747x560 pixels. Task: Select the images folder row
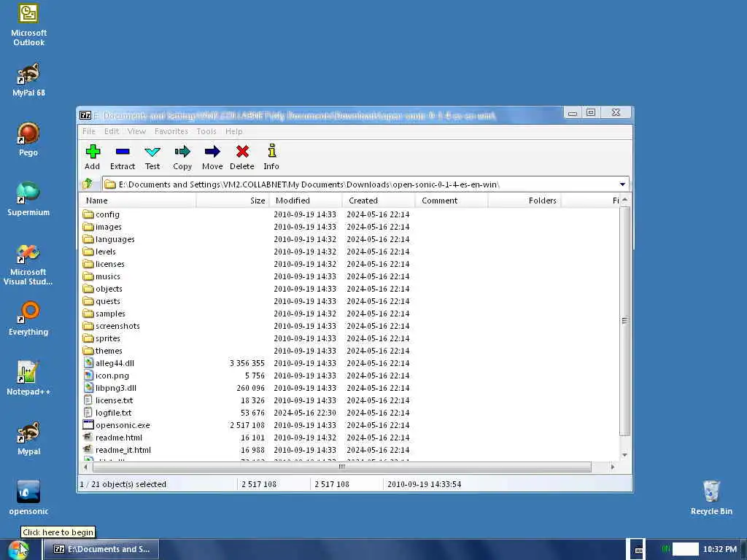(350, 227)
